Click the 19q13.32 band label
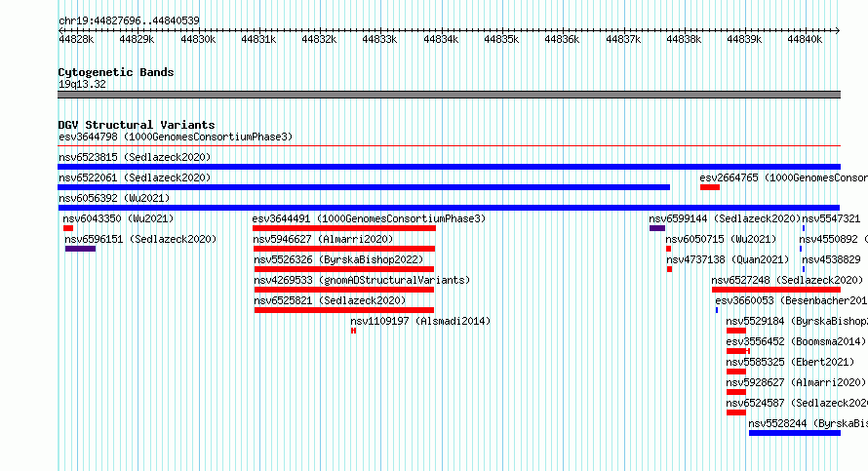 [82, 84]
